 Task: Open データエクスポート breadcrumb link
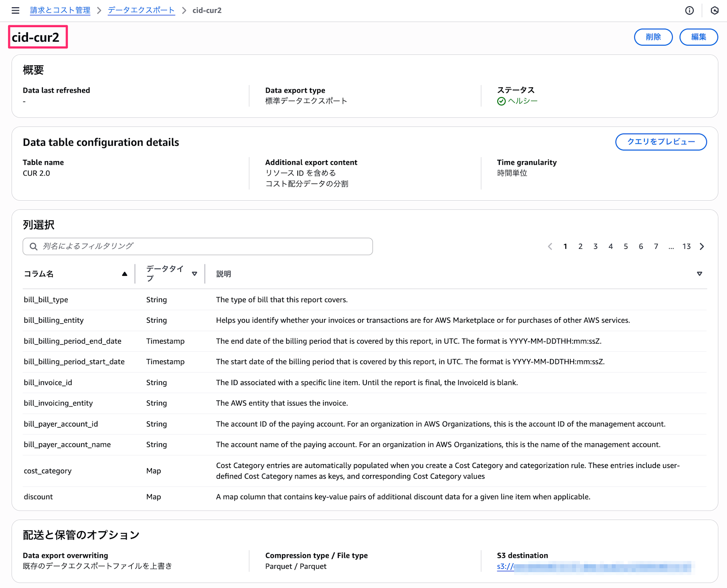[x=141, y=11]
